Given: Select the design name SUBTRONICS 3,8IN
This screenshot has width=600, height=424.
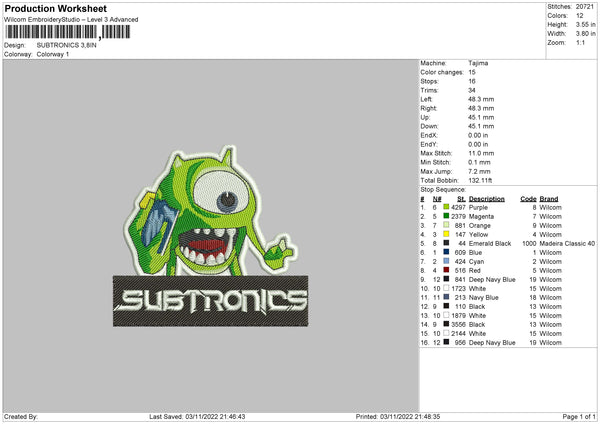Looking at the screenshot, I should [x=67, y=45].
